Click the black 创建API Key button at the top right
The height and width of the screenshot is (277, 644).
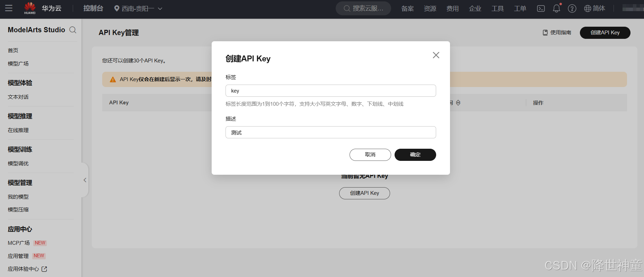tap(605, 33)
